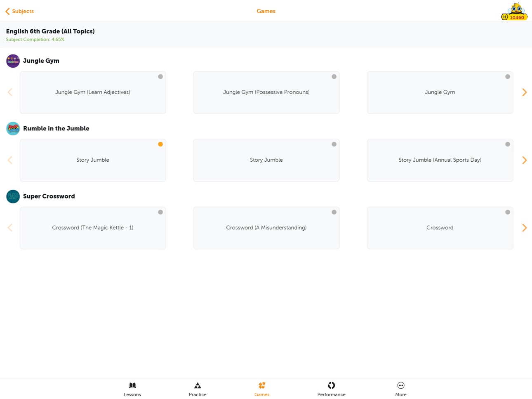Tap the Jungle Gym game logo

13,61
